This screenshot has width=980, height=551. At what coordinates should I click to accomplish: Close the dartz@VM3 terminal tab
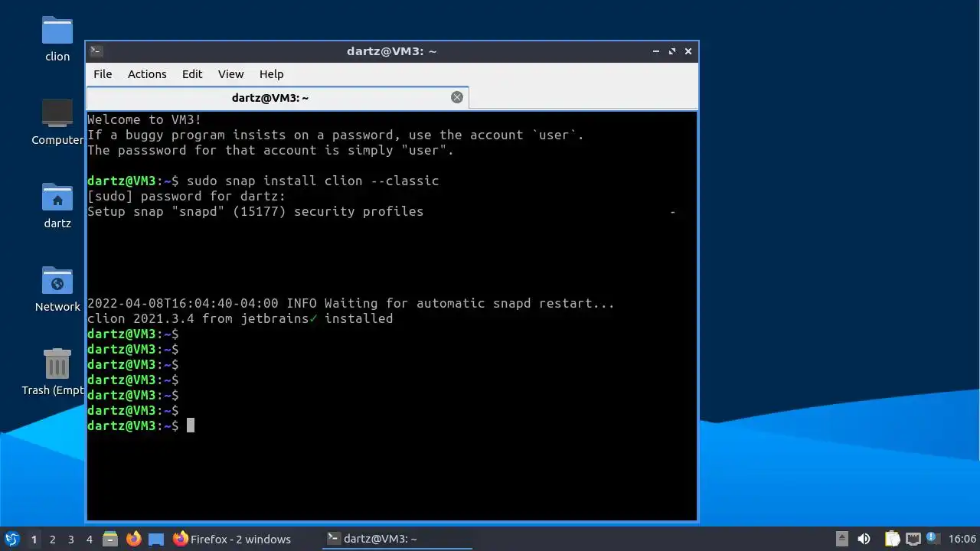click(457, 97)
